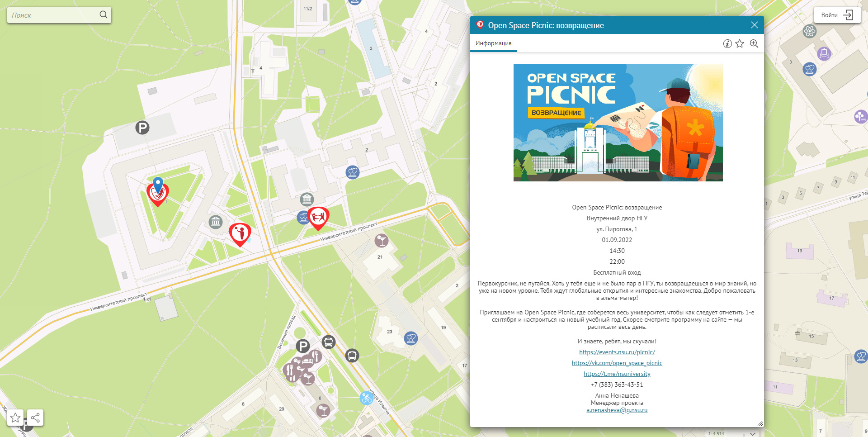Click the cocktail bar marker at building 8
This screenshot has height=437, width=868.
pyautogui.click(x=323, y=410)
